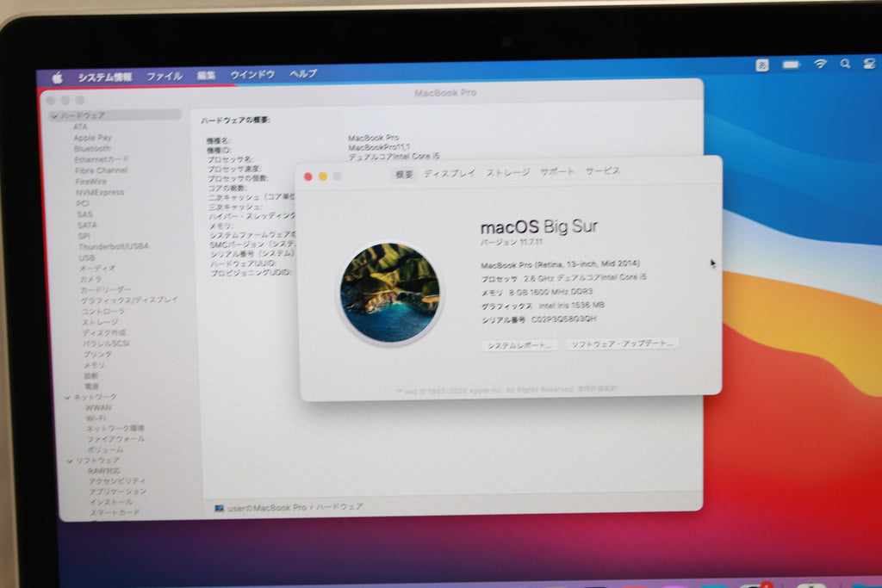Open the Apple menu logo

(58, 78)
